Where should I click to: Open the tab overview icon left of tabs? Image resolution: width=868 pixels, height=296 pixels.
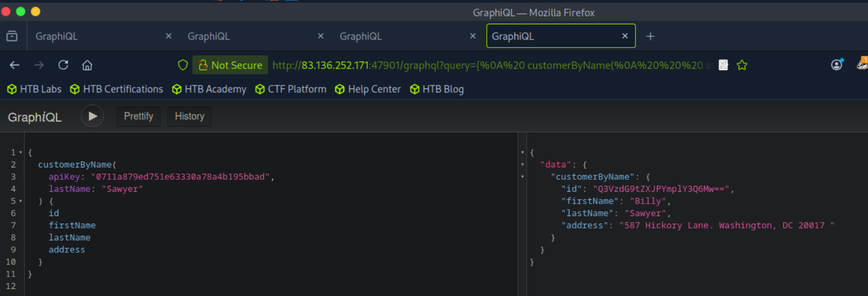(x=12, y=36)
